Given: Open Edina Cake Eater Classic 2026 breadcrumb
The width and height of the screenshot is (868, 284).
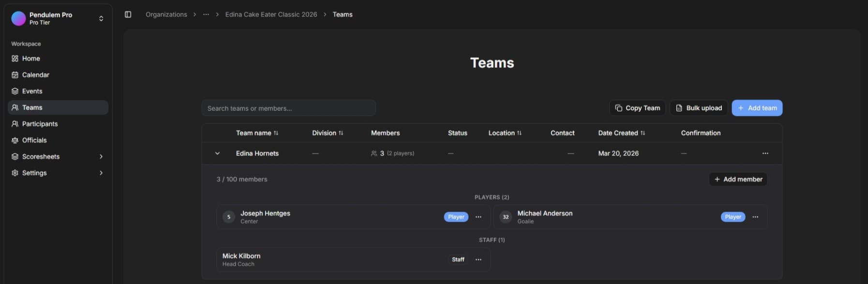Looking at the screenshot, I should coord(271,15).
